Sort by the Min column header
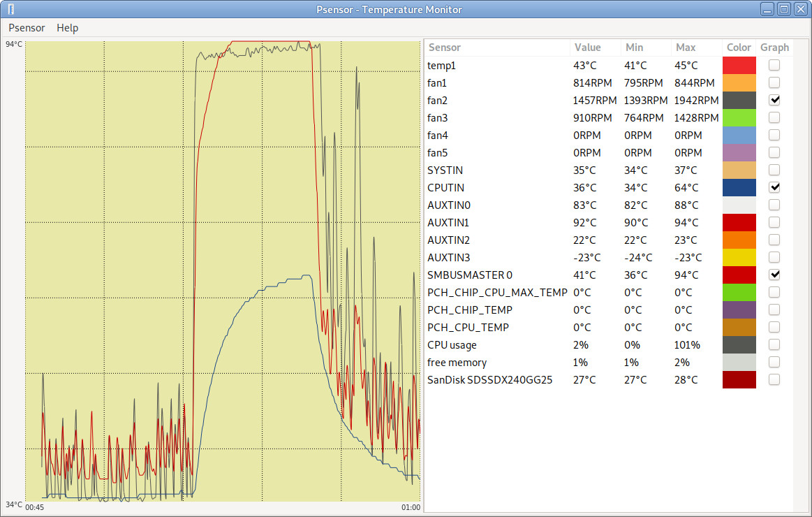Viewport: 812px width, 517px height. [645, 48]
